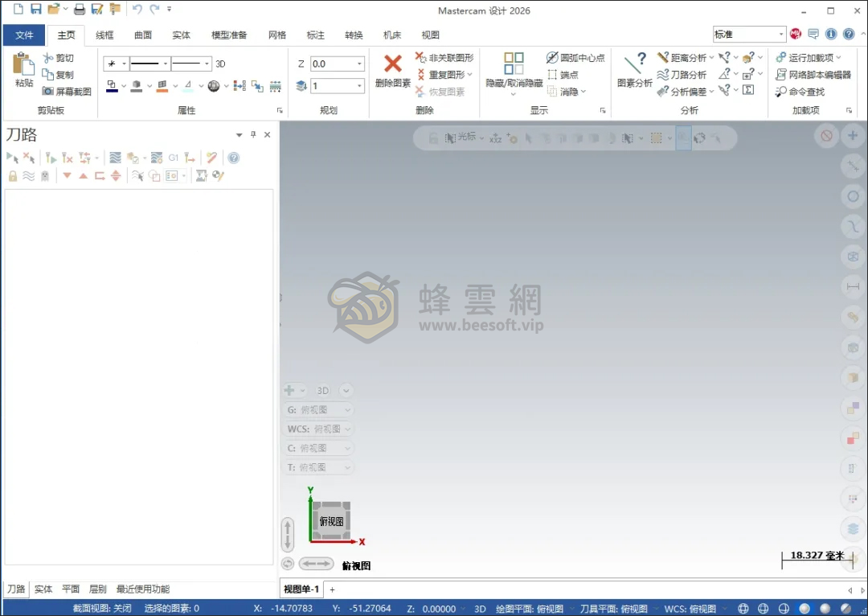Click 命令查找 button
Viewport: 868px width, 616px height.
coord(800,92)
